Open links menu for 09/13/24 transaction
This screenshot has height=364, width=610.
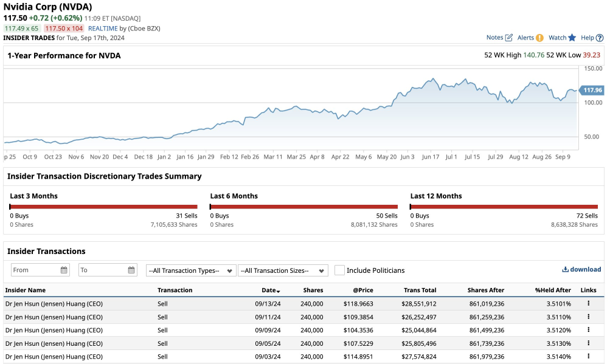click(588, 303)
